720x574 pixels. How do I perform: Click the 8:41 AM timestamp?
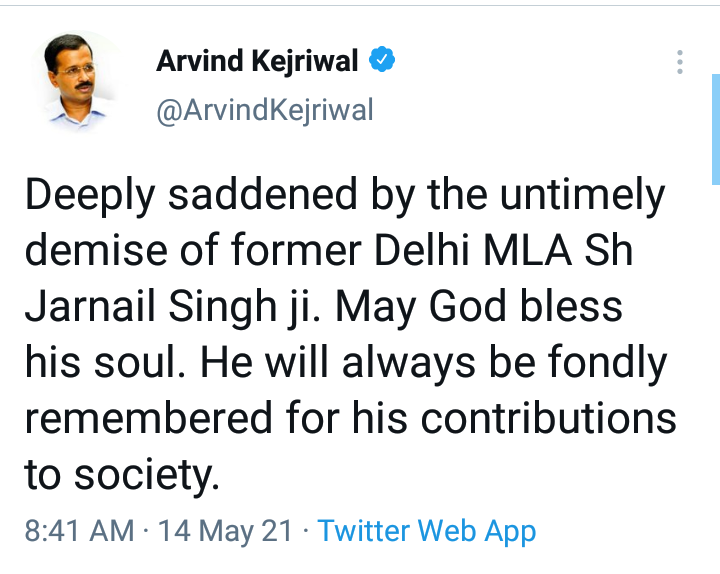tap(78, 530)
